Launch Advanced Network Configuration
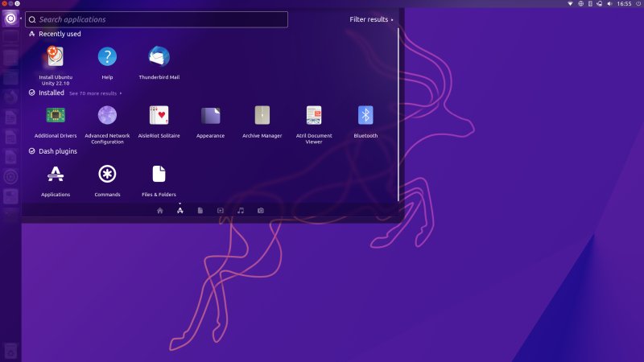Viewport: 644px width, 362px height. point(107,125)
